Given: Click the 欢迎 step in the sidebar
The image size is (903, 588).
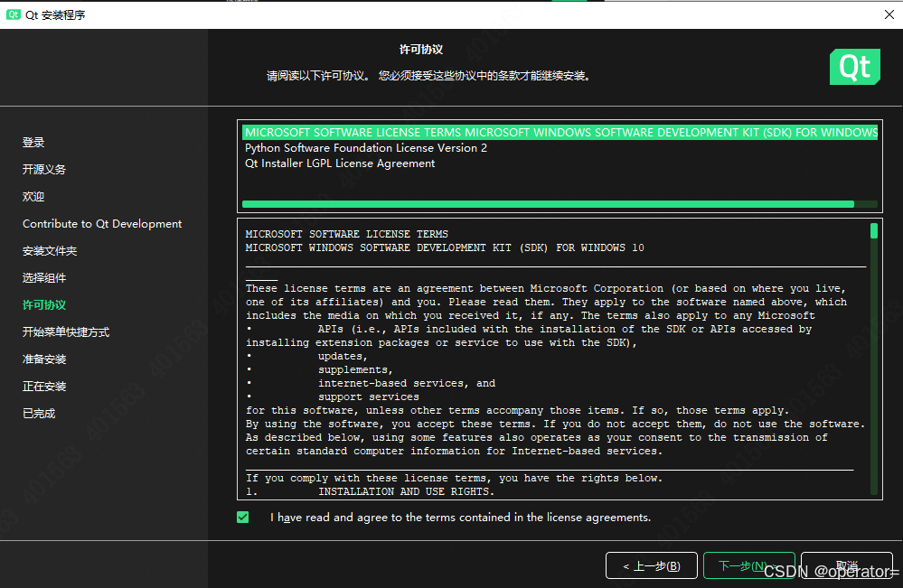Looking at the screenshot, I should pos(33,196).
